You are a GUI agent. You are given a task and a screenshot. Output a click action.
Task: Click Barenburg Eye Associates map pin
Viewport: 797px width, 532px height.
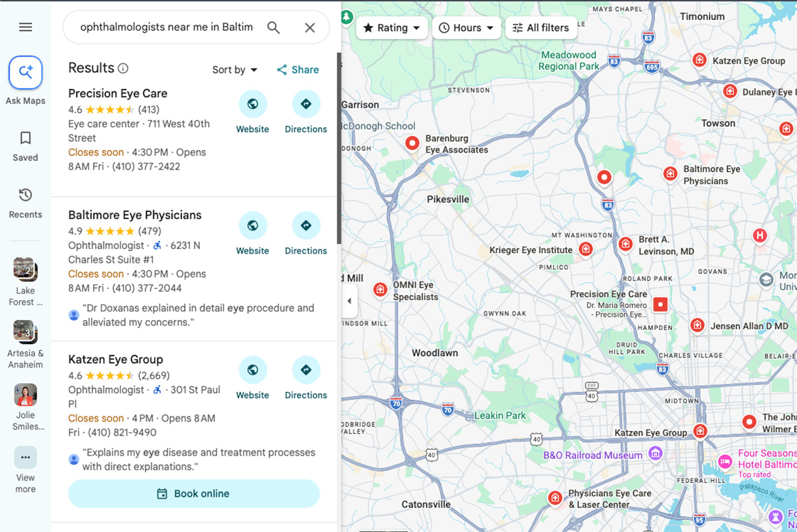[412, 143]
